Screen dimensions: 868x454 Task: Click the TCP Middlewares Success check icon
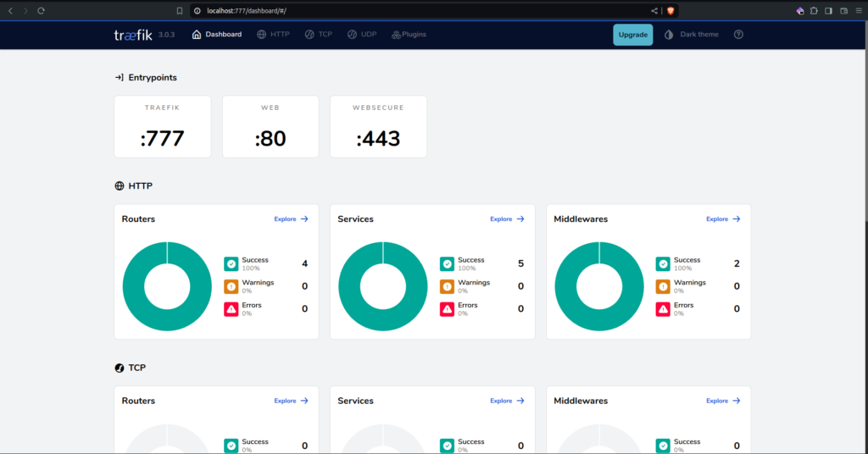coord(663,446)
